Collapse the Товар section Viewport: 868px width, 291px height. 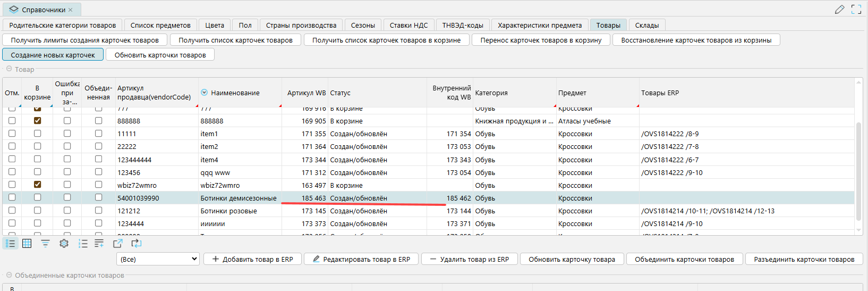coord(8,69)
